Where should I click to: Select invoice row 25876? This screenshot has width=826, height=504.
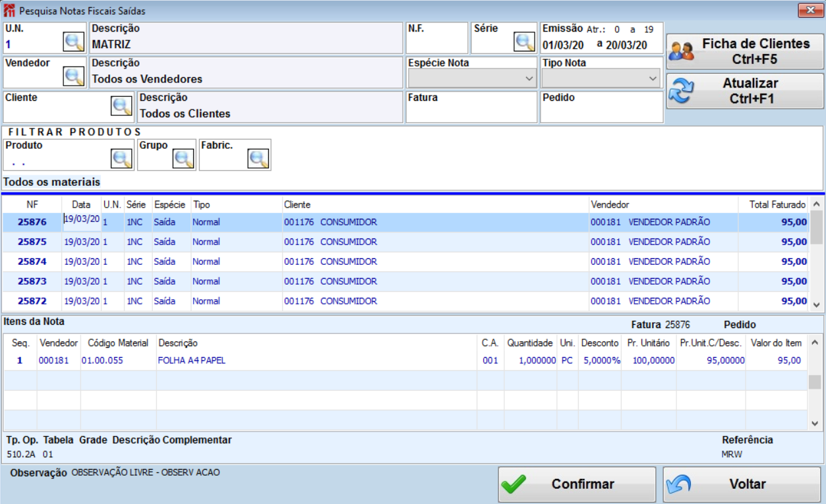click(406, 222)
